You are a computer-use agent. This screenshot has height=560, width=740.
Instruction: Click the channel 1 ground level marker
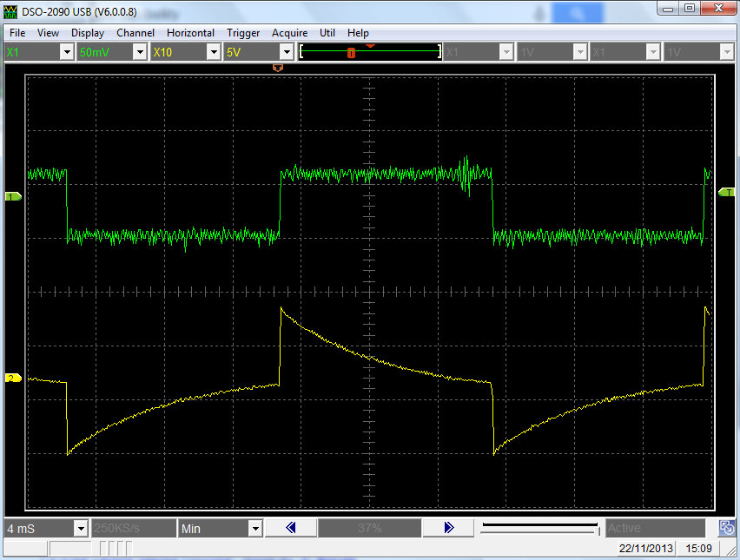pyautogui.click(x=13, y=197)
